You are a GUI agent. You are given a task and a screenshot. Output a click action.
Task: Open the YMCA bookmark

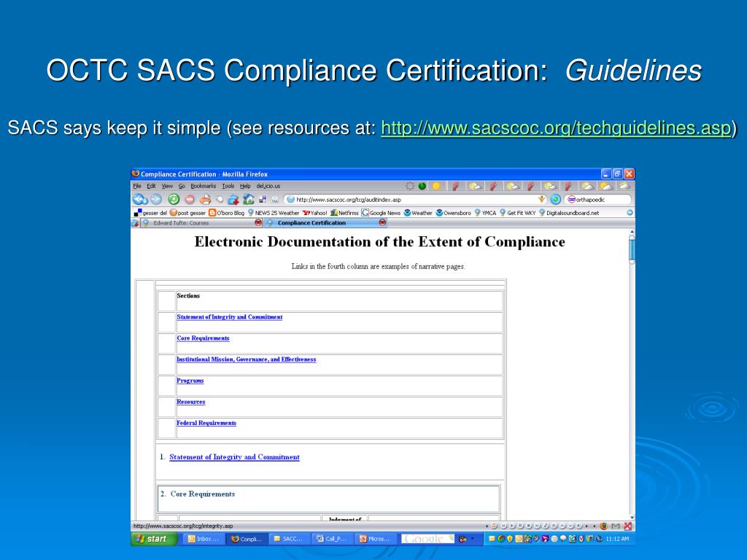pyautogui.click(x=485, y=213)
